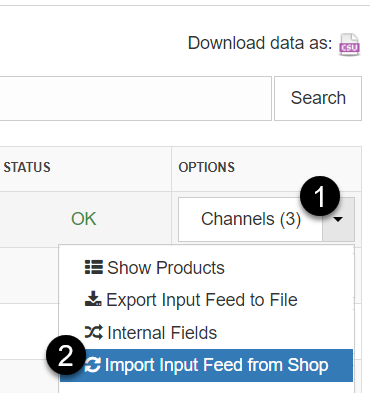Click the list icon beside Show Products
Viewport: 370px width, 393px height.
(94, 267)
